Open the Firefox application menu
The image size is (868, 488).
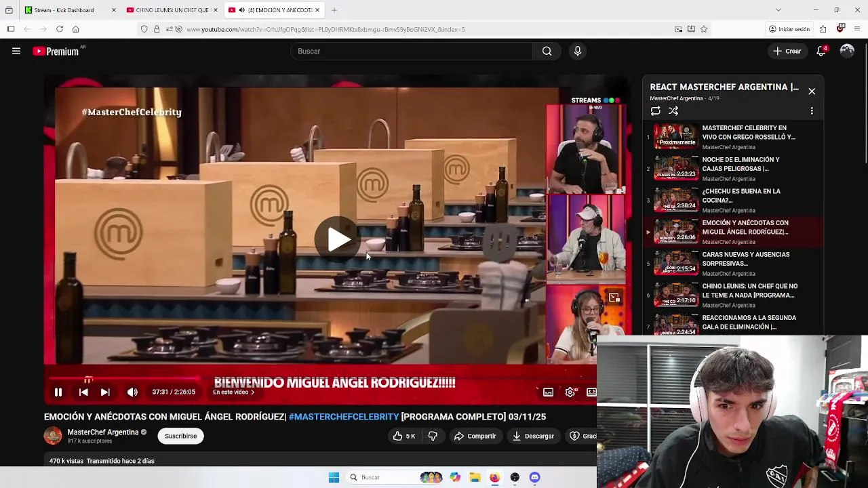(858, 29)
